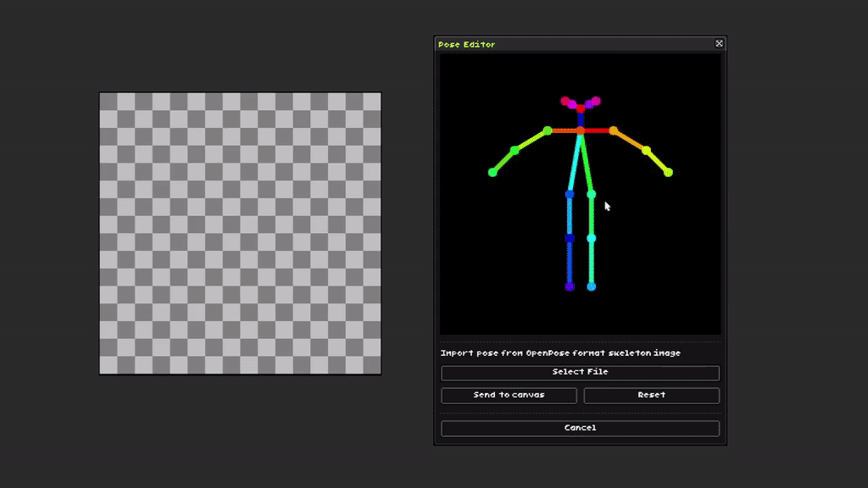Grab the orange shoulder joint on the right arm
Viewport: 868px width, 488px height.
coord(613,130)
